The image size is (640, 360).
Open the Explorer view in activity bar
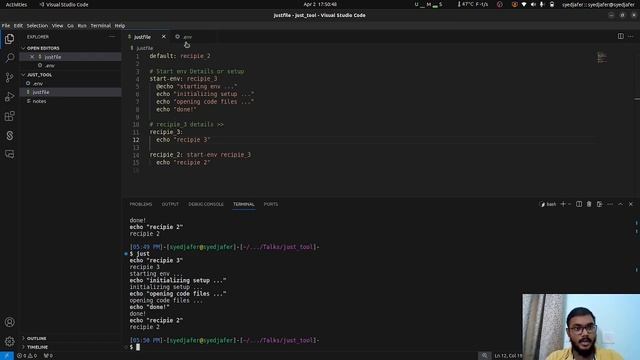click(x=9, y=39)
